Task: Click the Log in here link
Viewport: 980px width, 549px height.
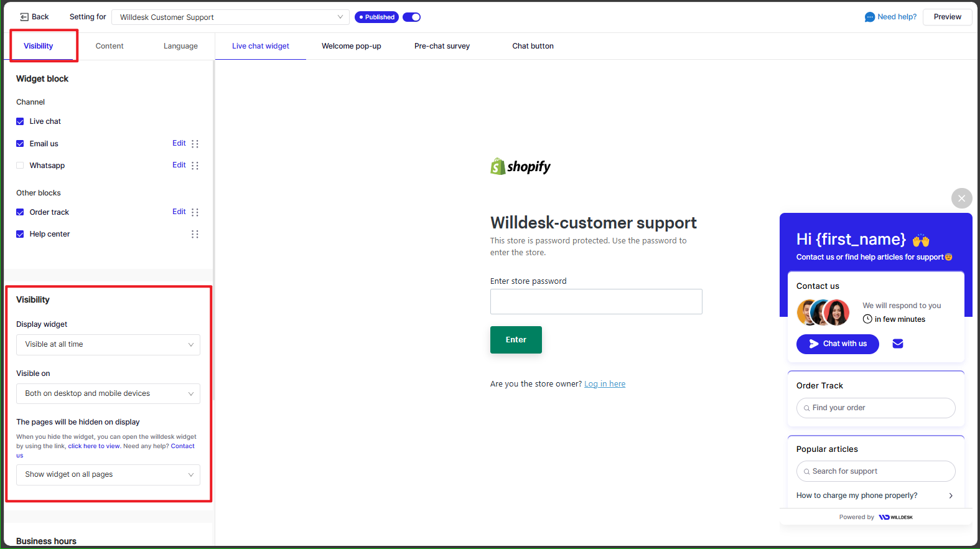Action: (x=605, y=384)
